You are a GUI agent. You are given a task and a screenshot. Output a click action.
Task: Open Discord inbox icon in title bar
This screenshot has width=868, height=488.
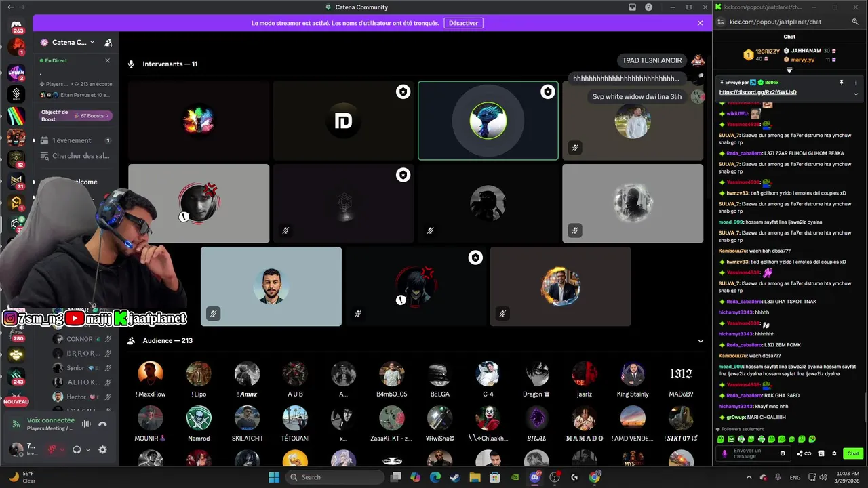click(633, 7)
